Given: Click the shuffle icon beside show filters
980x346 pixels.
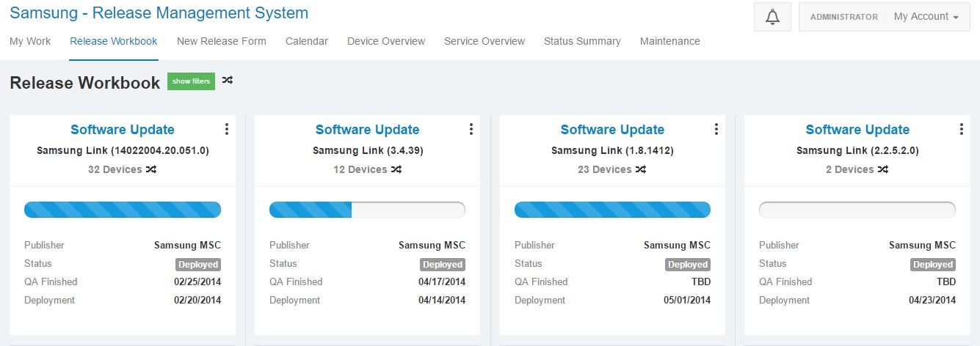Looking at the screenshot, I should click(228, 81).
